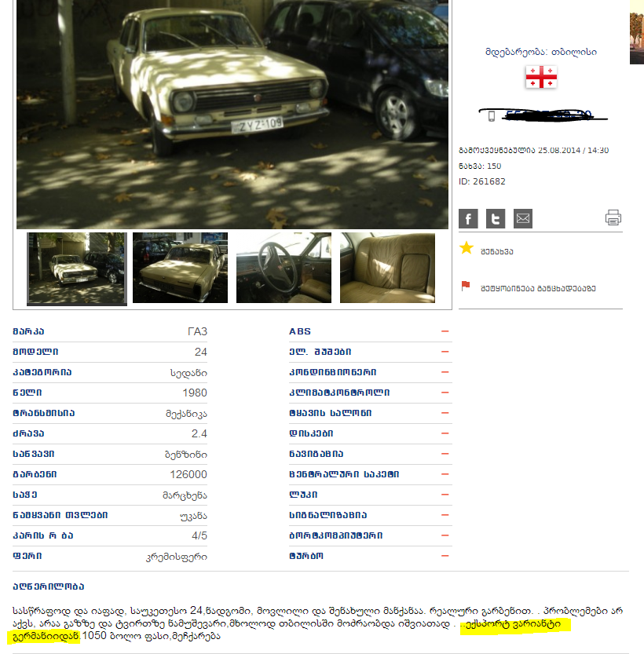The width and height of the screenshot is (644, 654).
Task: Click the ABS feature label
Action: pos(300,331)
